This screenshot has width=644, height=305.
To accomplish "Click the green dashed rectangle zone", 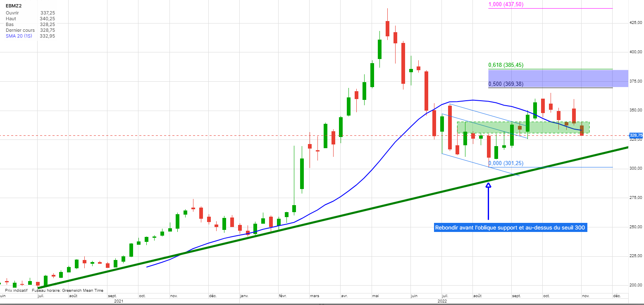I will (x=523, y=127).
